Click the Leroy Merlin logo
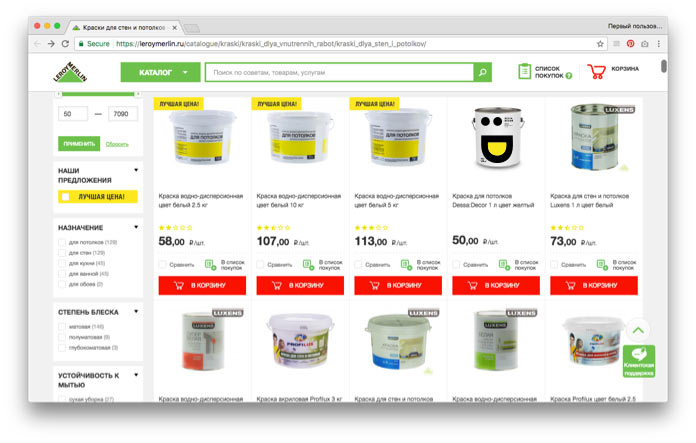 click(x=70, y=72)
